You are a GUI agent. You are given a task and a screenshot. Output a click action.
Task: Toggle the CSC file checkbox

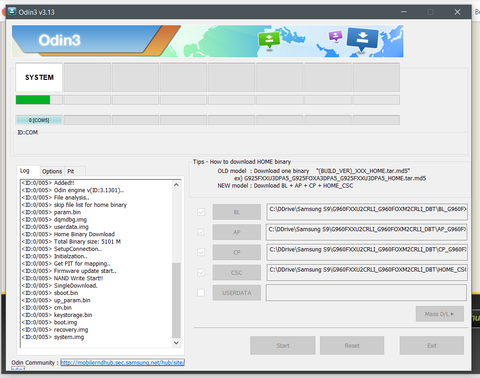click(201, 273)
